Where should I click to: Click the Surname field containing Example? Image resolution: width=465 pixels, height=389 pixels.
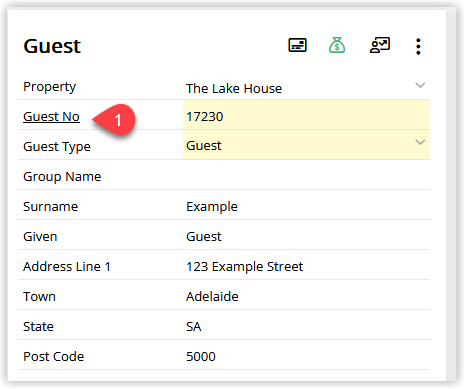click(306, 206)
